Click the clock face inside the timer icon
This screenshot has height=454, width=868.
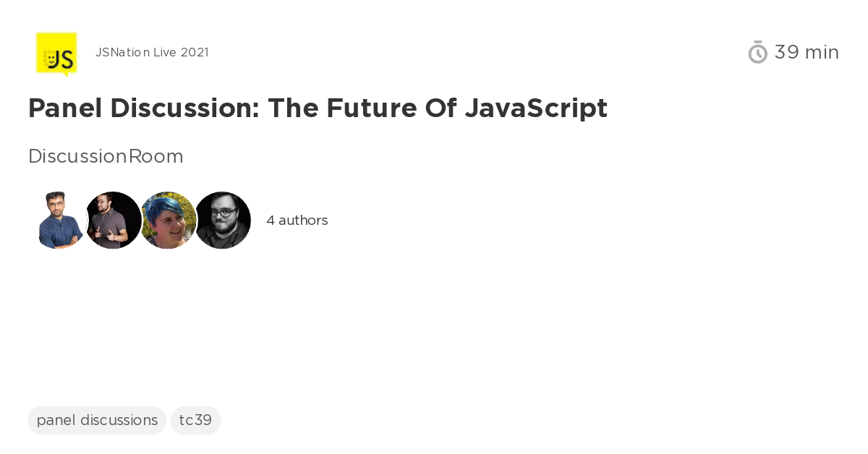coord(757,53)
